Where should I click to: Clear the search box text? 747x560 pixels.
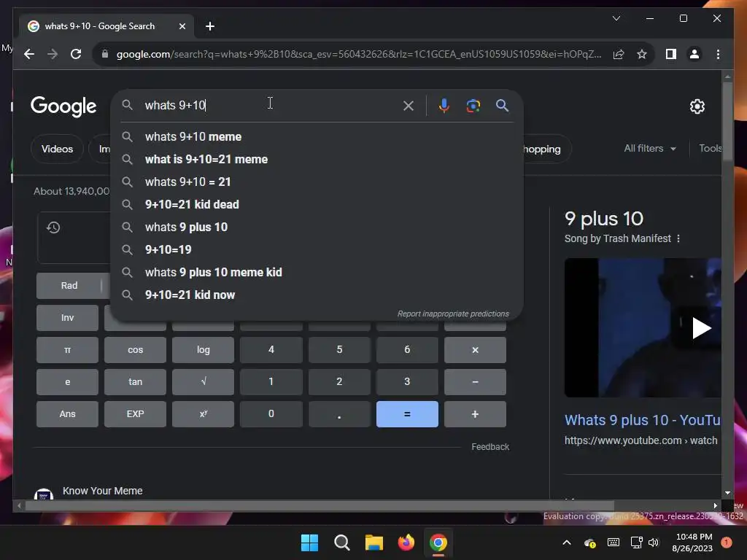[409, 106]
